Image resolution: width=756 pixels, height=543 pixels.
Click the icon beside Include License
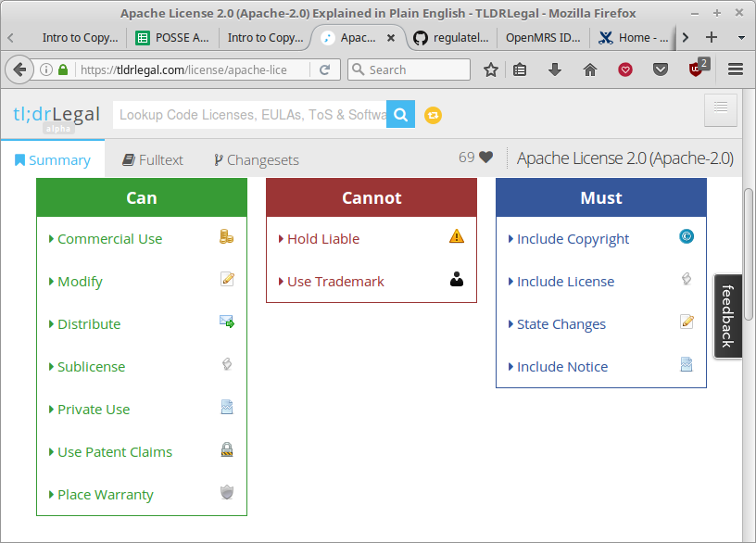pos(687,279)
